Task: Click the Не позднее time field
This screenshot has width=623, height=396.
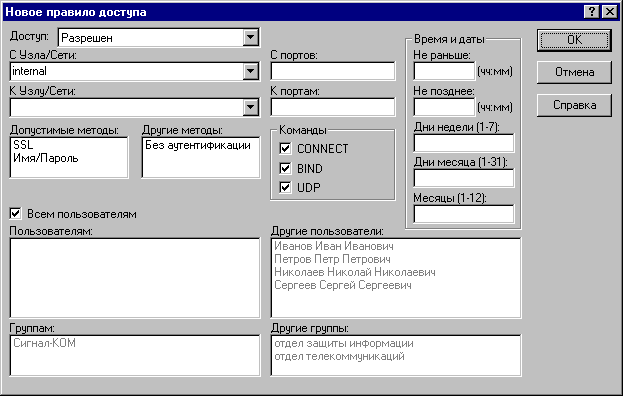Action: [444, 107]
